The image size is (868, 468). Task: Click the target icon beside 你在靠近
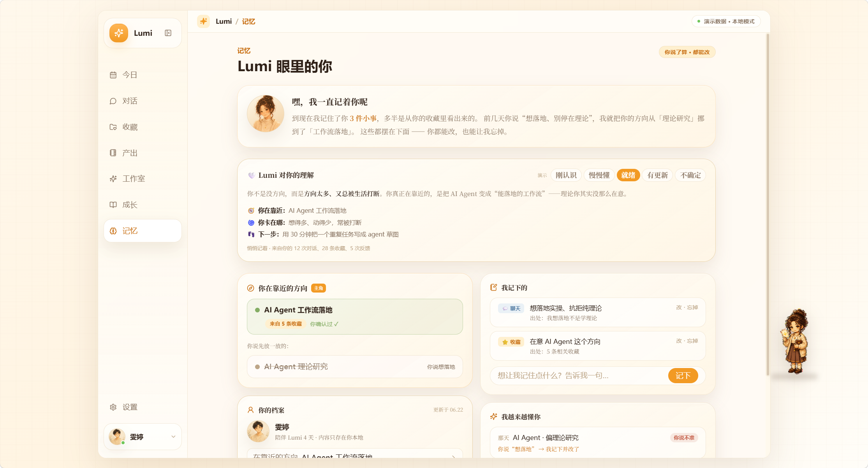[x=251, y=211]
